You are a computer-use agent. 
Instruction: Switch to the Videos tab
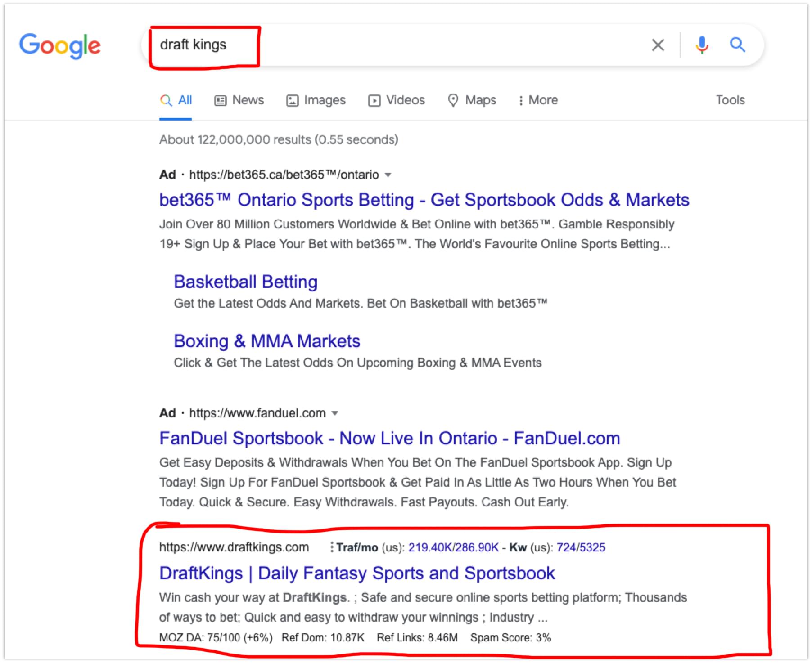click(397, 100)
